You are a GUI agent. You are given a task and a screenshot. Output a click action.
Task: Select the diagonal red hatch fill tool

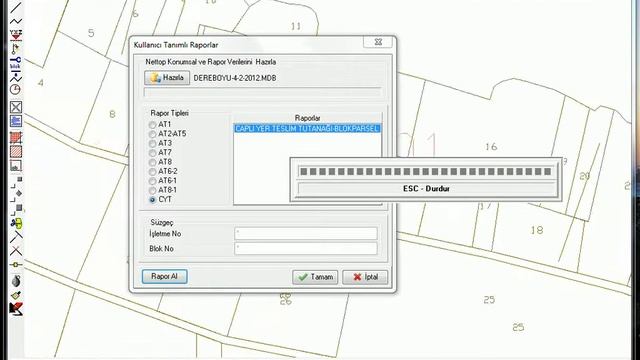tap(16, 152)
